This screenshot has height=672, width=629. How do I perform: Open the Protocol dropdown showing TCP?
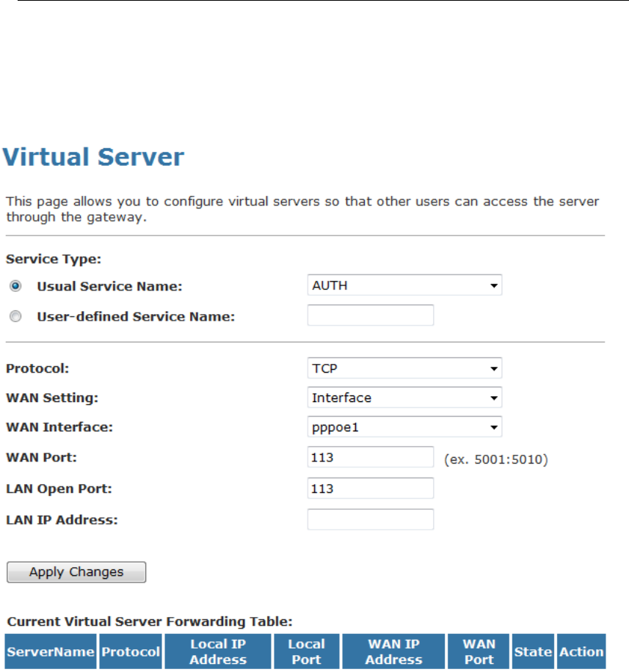point(404,368)
